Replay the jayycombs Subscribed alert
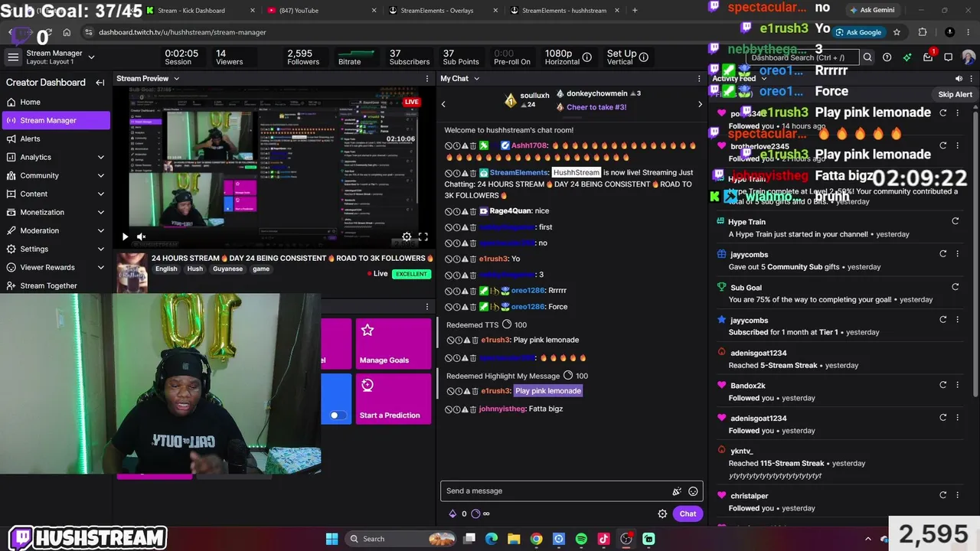Screen dimensions: 980x551 click(x=943, y=320)
